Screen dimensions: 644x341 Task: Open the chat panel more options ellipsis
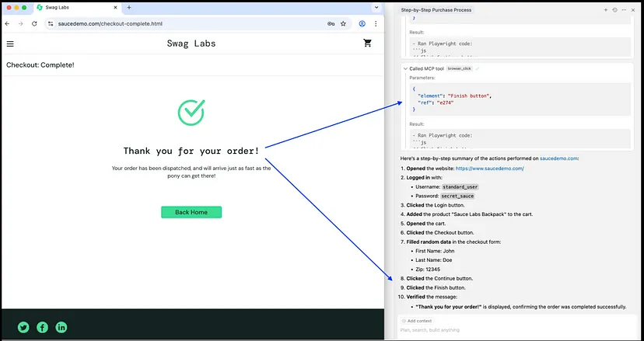pos(624,10)
